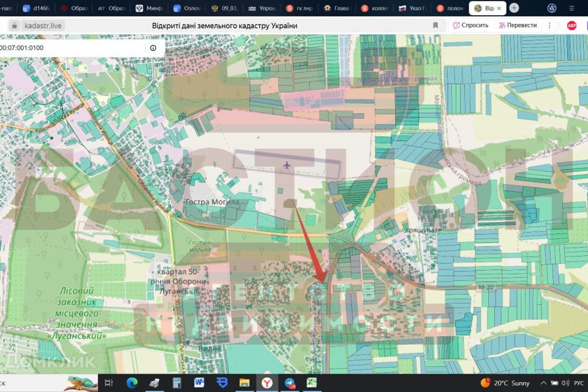Click the site lock icon beside kadastr.live
Screen dimensions: 588x392
(13, 25)
